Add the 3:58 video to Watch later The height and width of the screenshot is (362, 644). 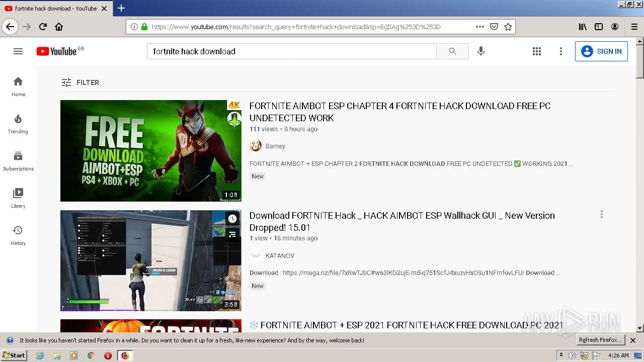(x=232, y=219)
